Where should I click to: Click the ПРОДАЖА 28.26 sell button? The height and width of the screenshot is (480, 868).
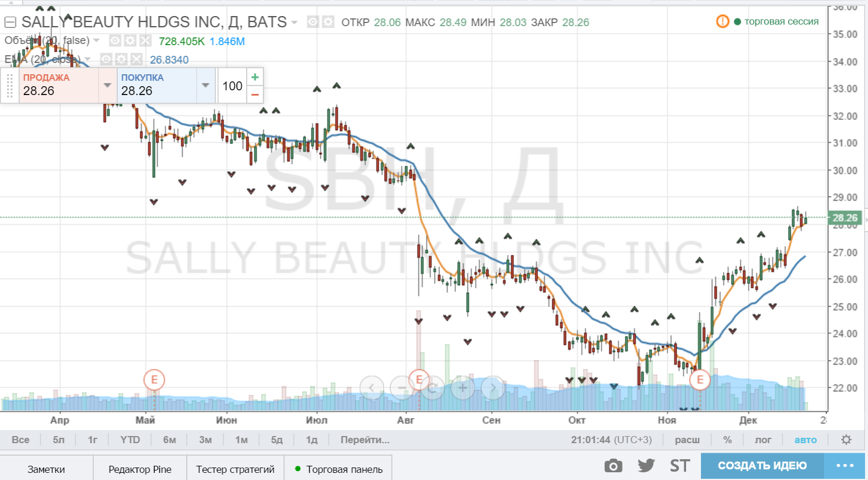point(59,86)
